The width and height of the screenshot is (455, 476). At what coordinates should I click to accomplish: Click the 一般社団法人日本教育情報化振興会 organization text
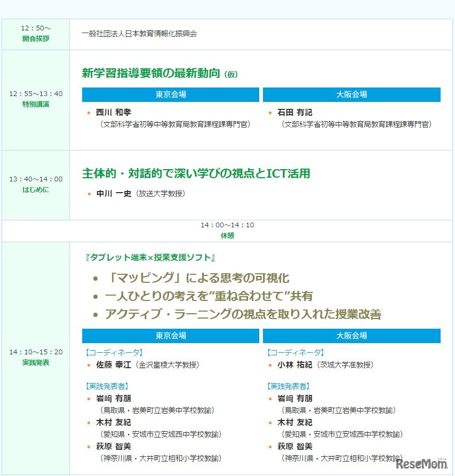click(x=139, y=34)
